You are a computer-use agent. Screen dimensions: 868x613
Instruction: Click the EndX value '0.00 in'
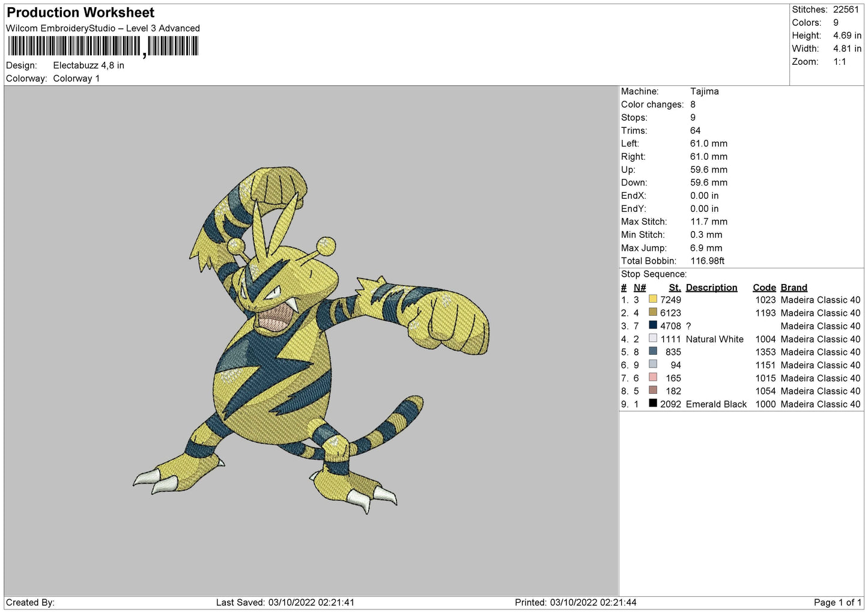click(704, 196)
